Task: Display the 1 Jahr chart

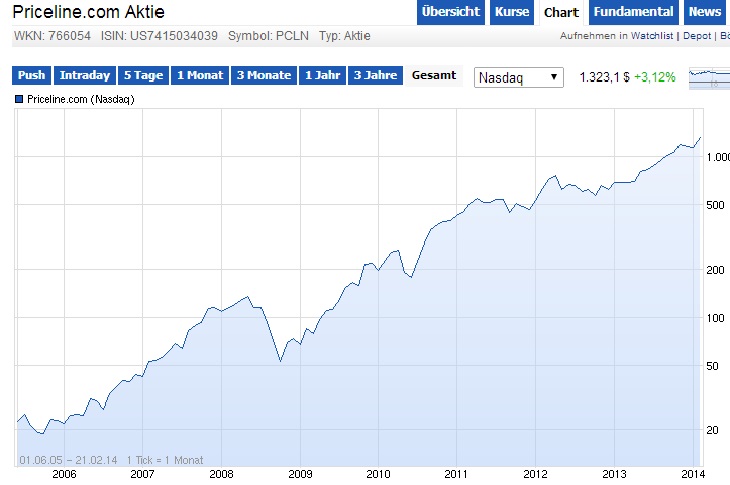Action: (322, 75)
